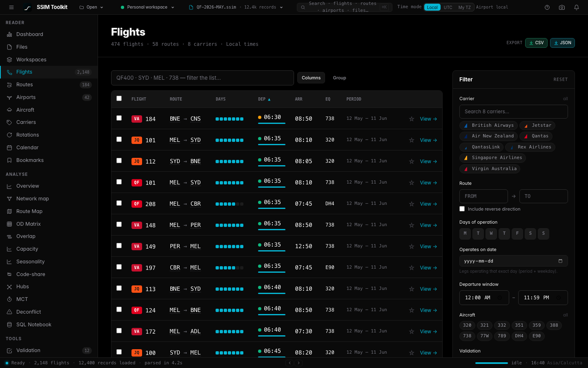Expand QF-2026-MAY.ssim file dropdown
This screenshot has height=368, width=588.
(236, 7)
